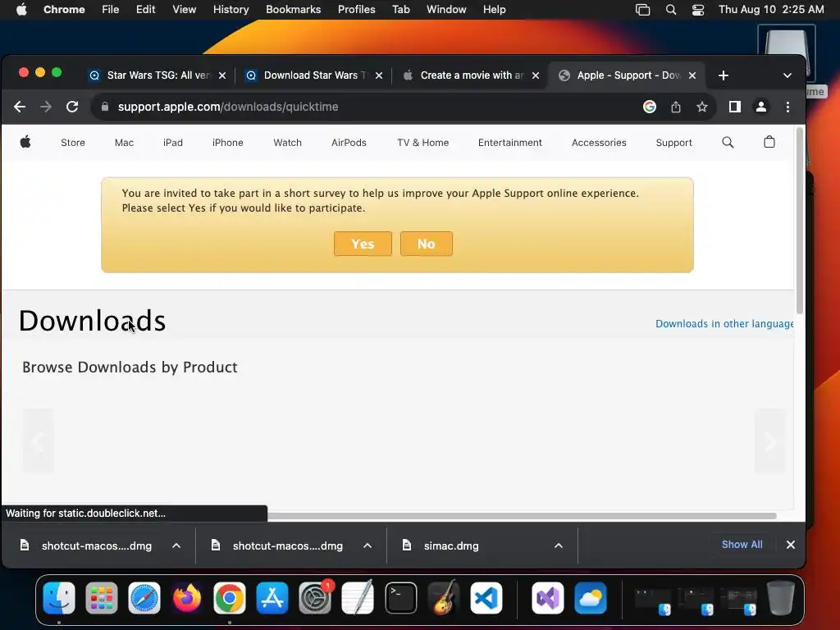
Task: Expand options for simac.dmg download
Action: [x=558, y=546]
